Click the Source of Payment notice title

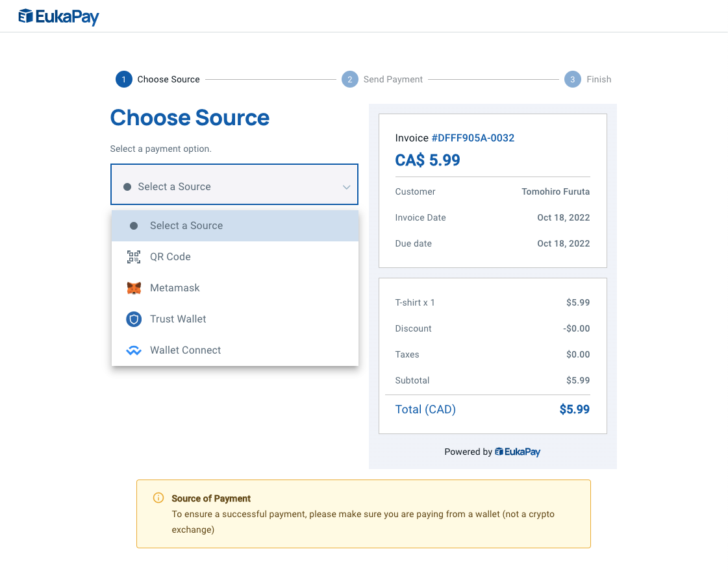211,498
